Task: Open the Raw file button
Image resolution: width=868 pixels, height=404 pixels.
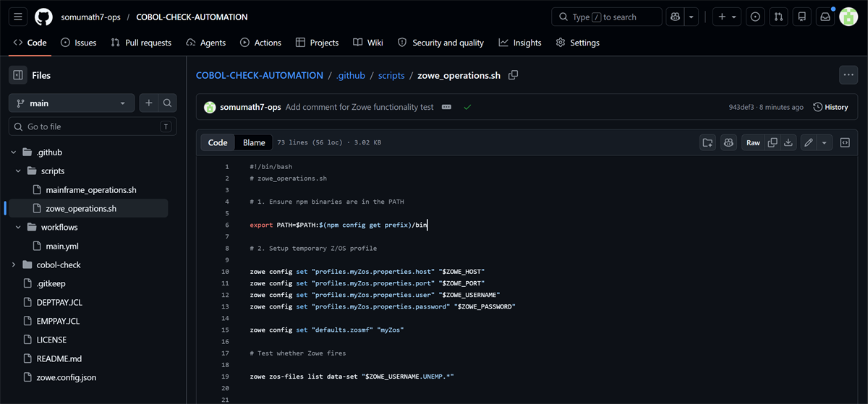Action: pos(753,142)
